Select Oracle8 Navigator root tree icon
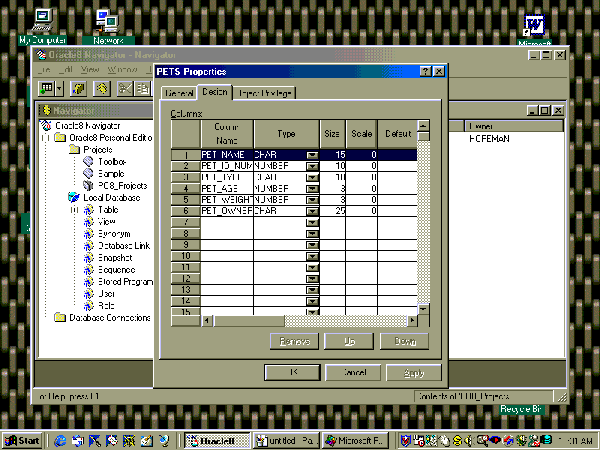Image resolution: width=600 pixels, height=450 pixels. (46, 126)
